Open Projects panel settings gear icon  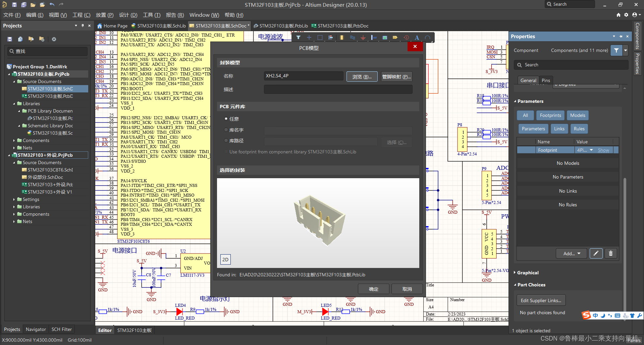[54, 39]
